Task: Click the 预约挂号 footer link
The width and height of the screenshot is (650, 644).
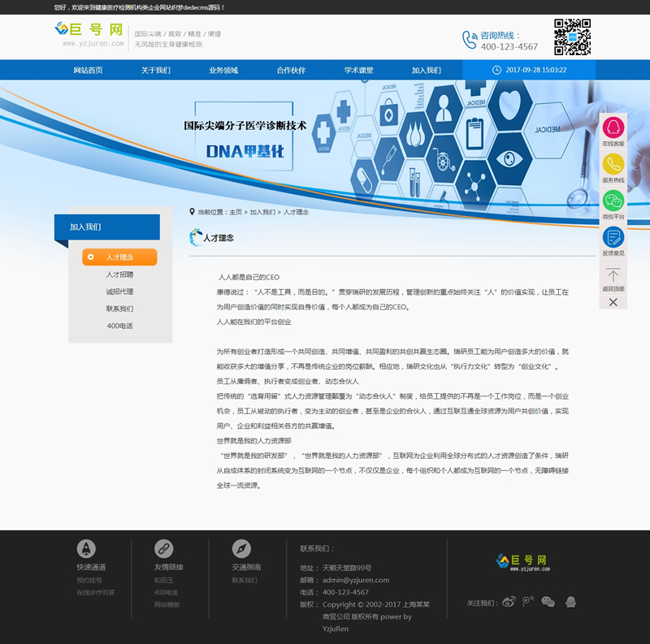Action: pyautogui.click(x=88, y=581)
